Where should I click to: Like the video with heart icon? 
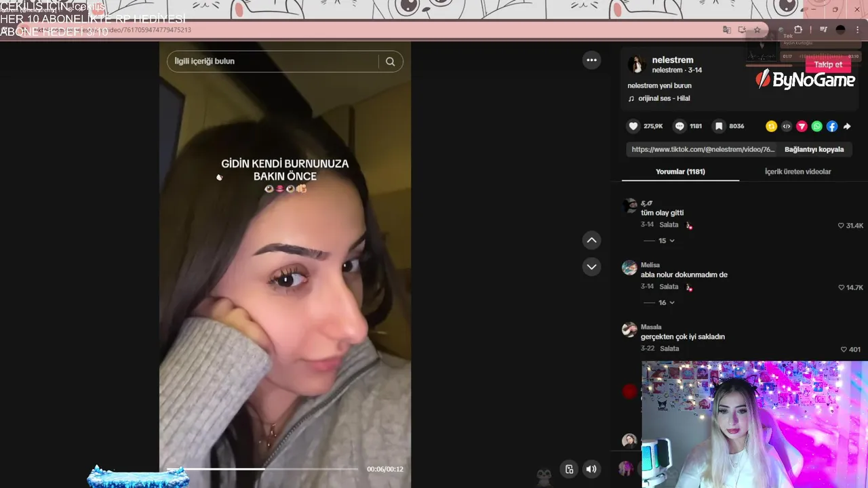coord(633,126)
